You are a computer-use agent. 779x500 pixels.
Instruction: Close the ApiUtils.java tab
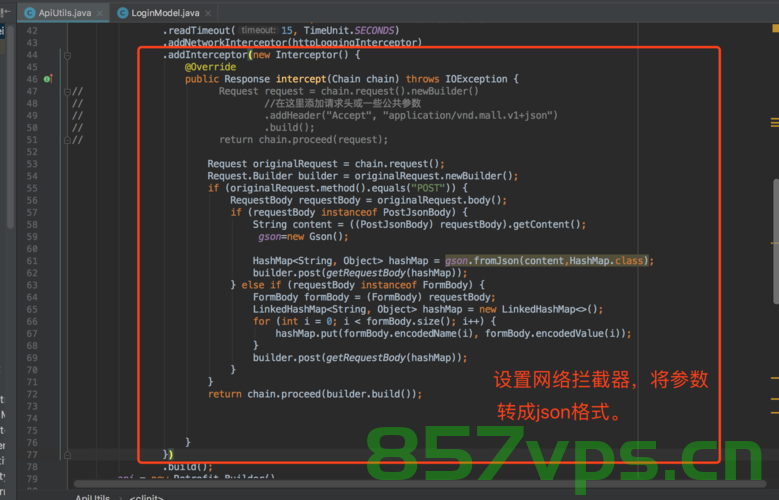pyautogui.click(x=100, y=13)
